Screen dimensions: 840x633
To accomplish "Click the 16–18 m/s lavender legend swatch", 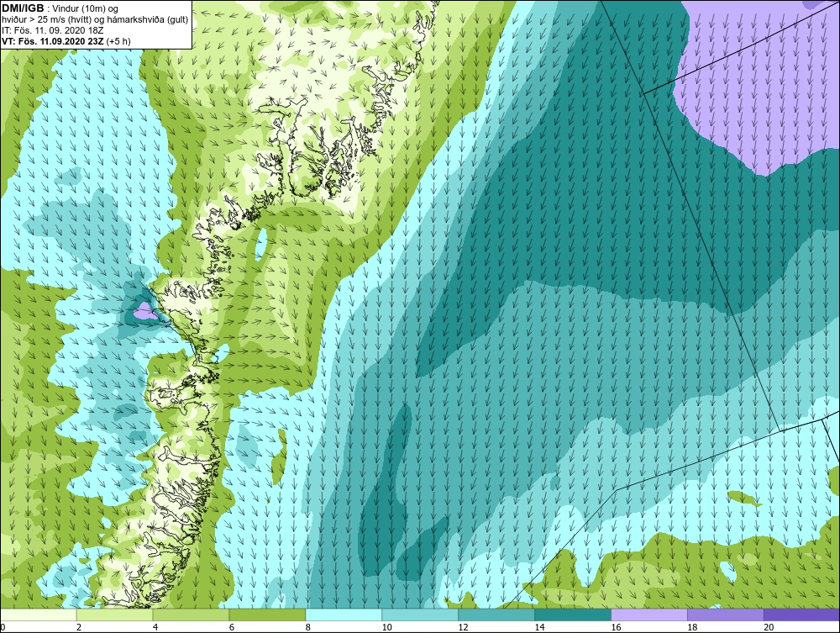I will (649, 615).
